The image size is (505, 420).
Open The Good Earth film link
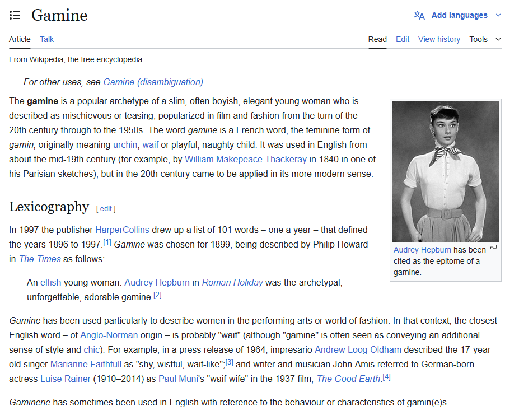coord(349,379)
